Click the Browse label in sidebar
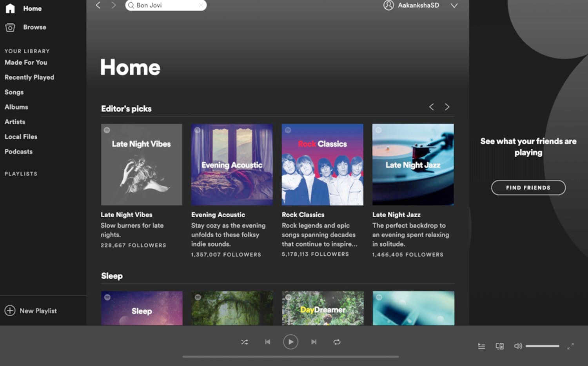 pyautogui.click(x=34, y=27)
